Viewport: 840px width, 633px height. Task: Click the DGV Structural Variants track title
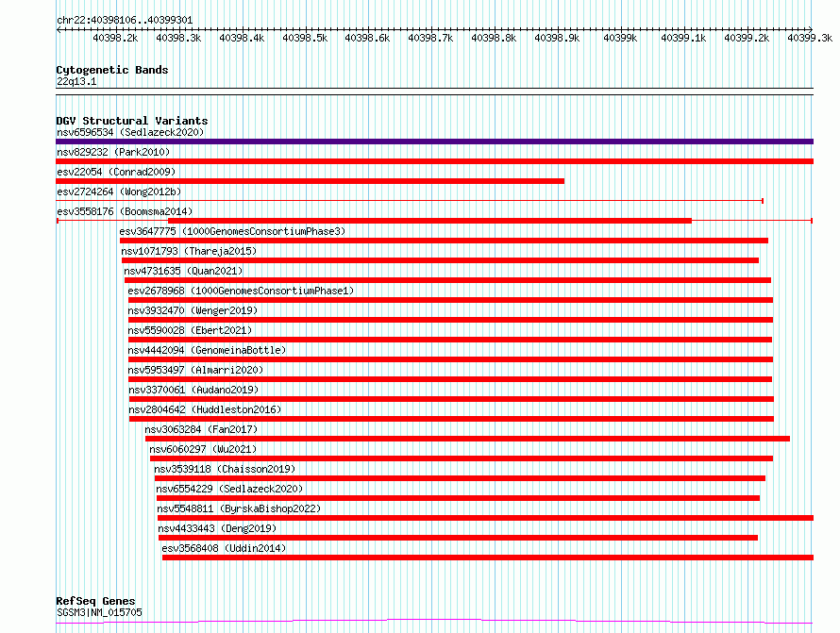[x=132, y=121]
